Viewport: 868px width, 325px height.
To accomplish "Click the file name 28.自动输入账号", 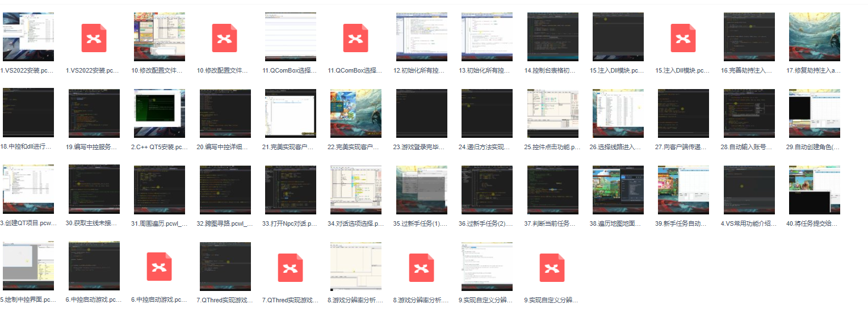I will (749, 147).
